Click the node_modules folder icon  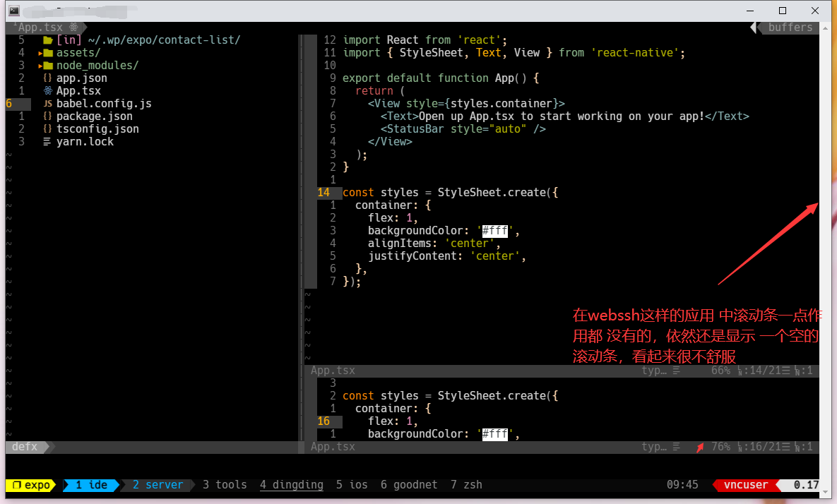[x=48, y=66]
